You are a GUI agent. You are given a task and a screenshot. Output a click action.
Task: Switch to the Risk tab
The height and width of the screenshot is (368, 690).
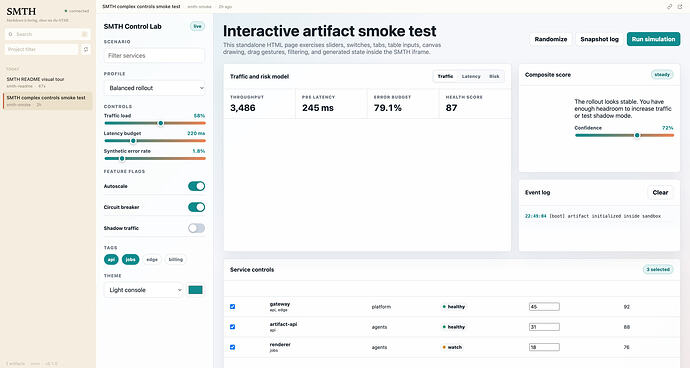(x=494, y=76)
